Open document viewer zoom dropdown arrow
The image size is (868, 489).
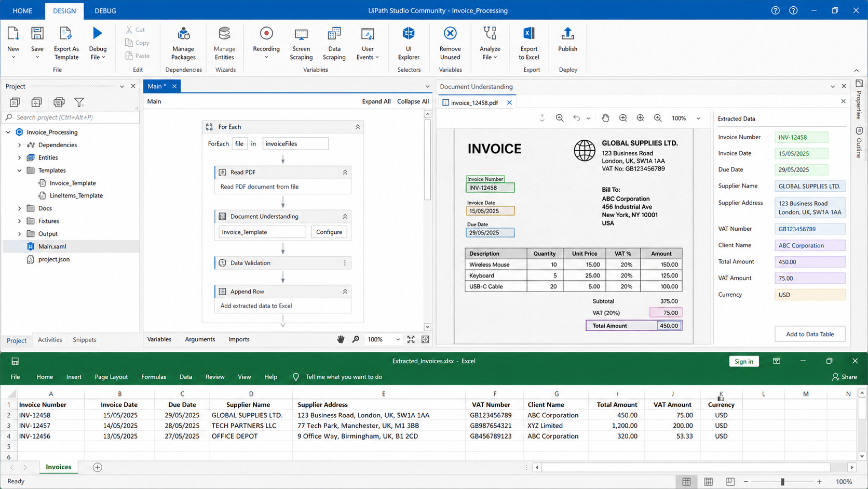coord(698,118)
